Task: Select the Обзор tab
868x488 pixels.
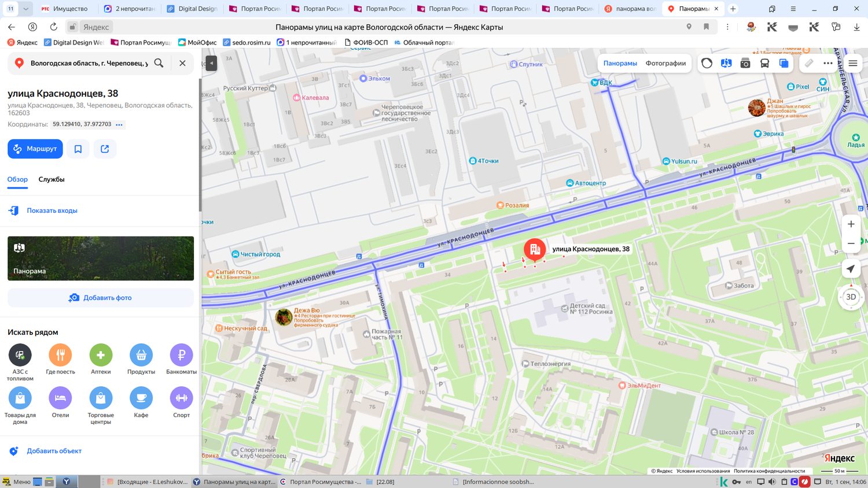Action: pyautogui.click(x=17, y=179)
